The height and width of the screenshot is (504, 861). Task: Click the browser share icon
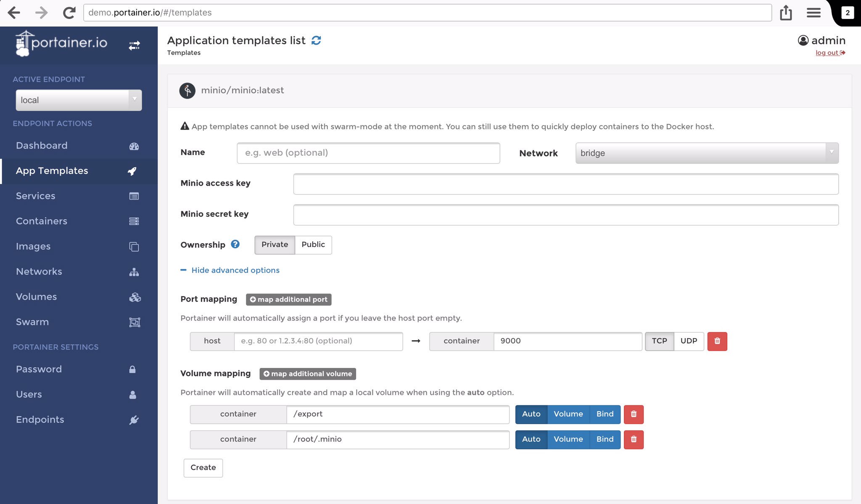click(786, 13)
